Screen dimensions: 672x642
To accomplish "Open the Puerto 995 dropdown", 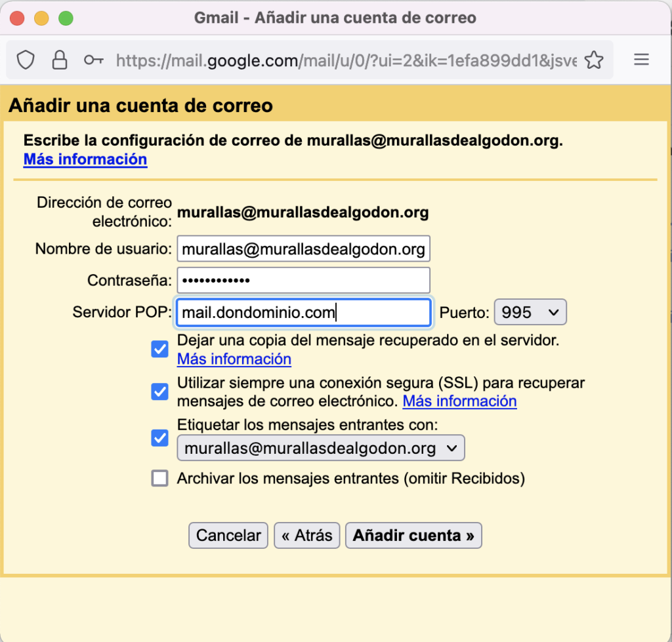I will 530,312.
